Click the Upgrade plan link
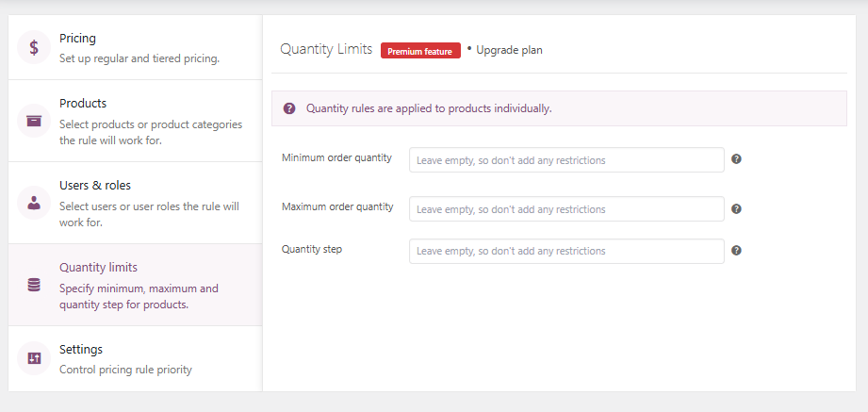 509,50
